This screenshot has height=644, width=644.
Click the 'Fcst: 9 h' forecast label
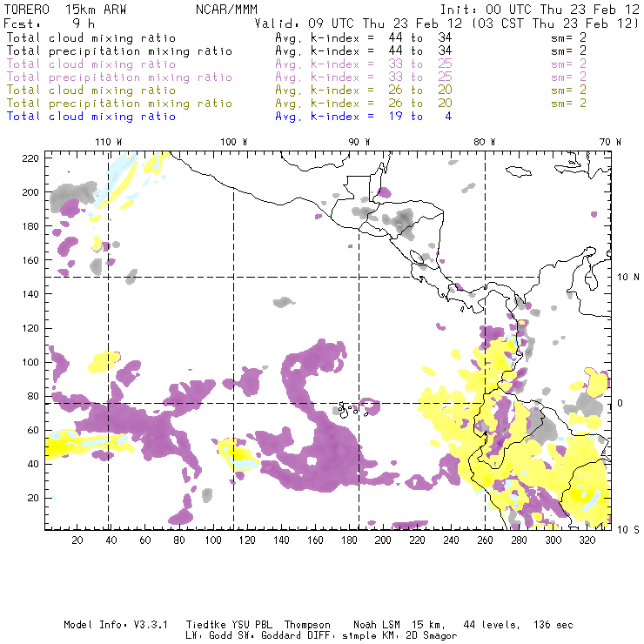pos(49,23)
